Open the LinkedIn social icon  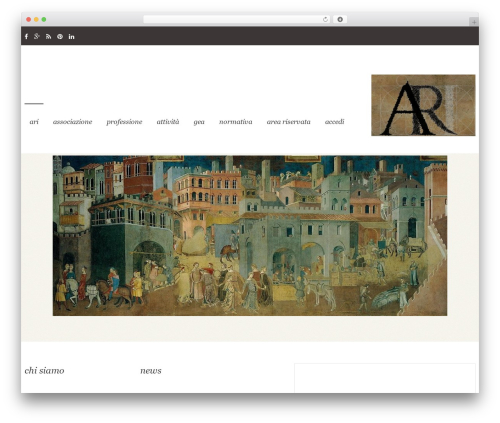[71, 36]
